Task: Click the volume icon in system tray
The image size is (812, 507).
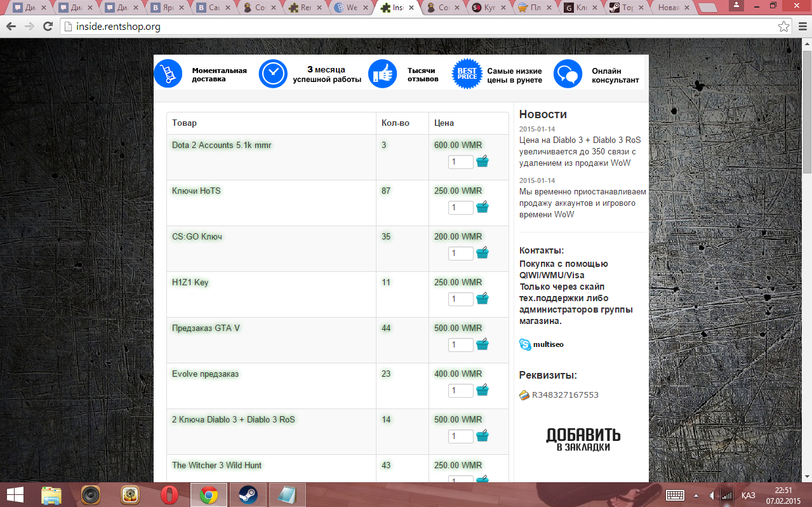Action: [x=712, y=495]
